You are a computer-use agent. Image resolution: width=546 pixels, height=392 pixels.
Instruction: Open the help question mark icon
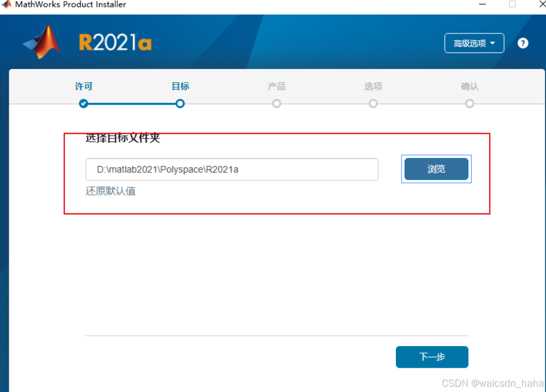pos(522,43)
